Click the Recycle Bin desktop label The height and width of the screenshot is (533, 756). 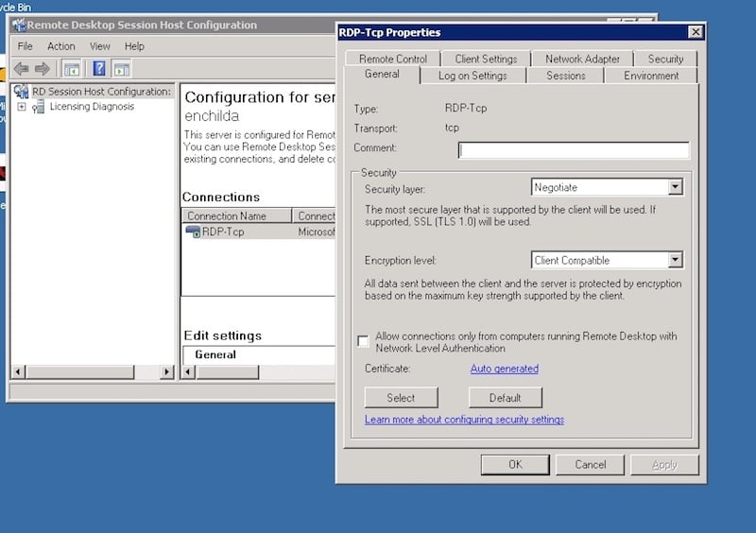tap(16, 7)
